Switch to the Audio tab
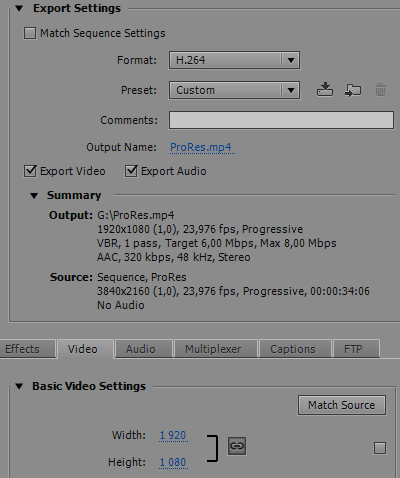This screenshot has height=478, width=400. pos(144,349)
